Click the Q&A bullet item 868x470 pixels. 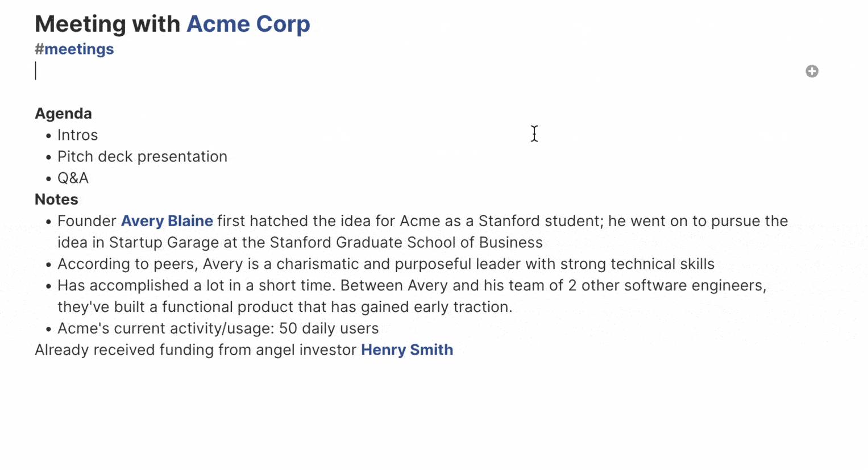(73, 178)
